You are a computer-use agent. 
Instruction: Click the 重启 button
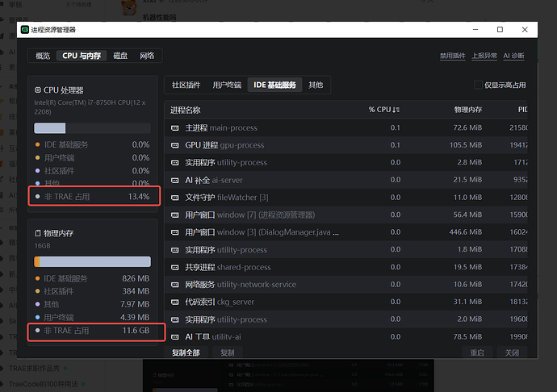click(x=477, y=352)
